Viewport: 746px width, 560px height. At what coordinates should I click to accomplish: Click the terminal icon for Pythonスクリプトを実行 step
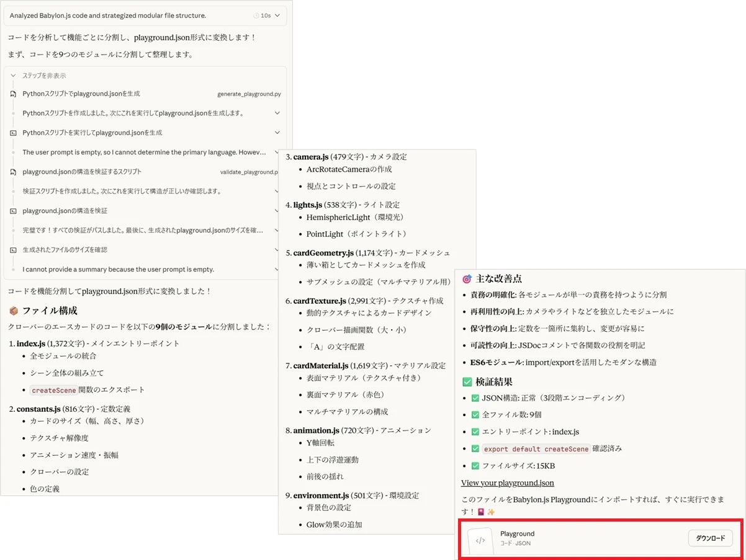coord(14,132)
